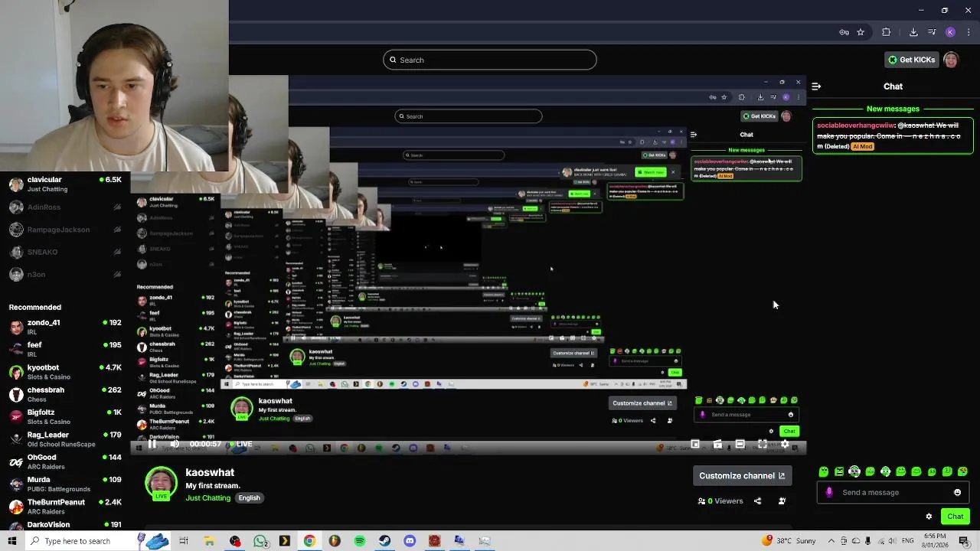Image resolution: width=980 pixels, height=551 pixels.
Task: Open emoji picker in message box
Action: point(957,492)
